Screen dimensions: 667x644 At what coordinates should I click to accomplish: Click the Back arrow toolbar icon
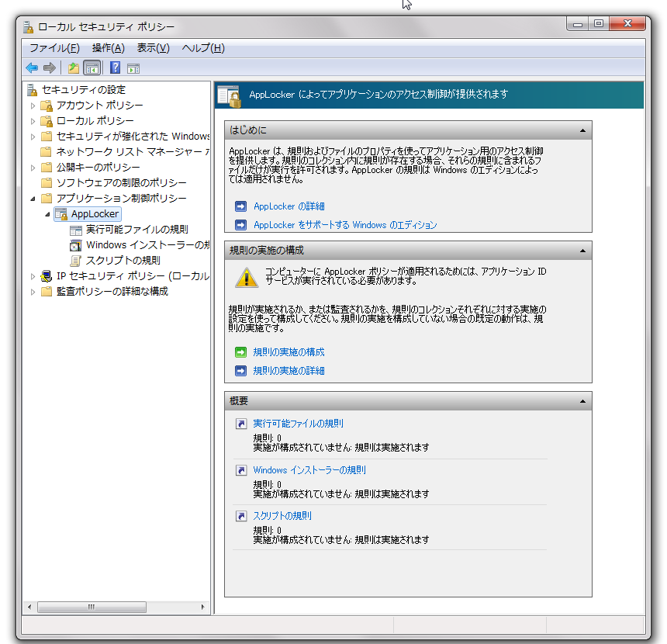pyautogui.click(x=32, y=68)
